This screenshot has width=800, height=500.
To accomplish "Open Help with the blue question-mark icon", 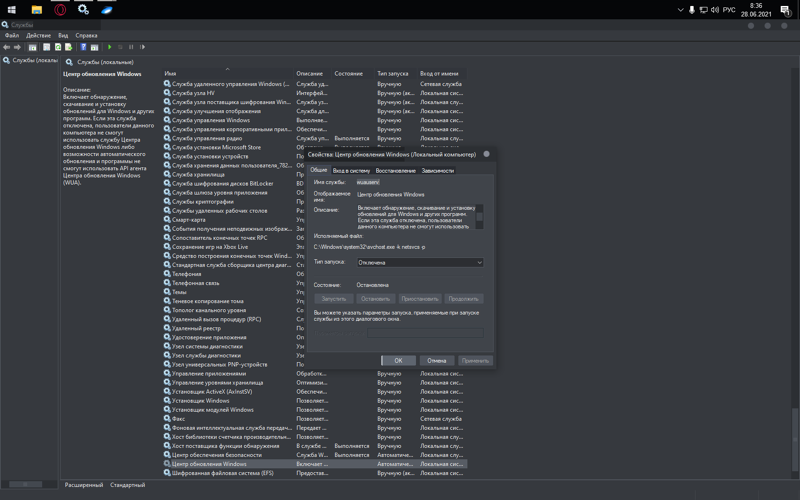I will [83, 47].
